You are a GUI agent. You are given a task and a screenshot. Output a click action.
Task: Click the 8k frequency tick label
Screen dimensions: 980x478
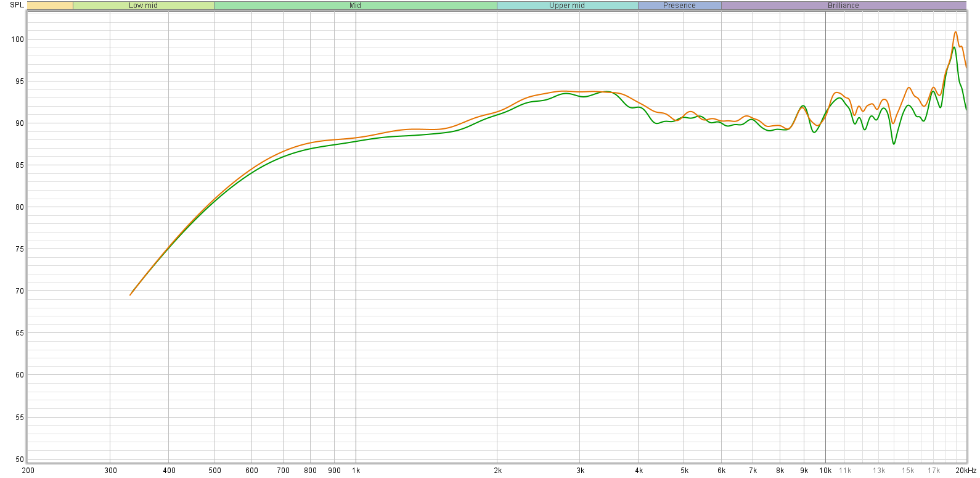pyautogui.click(x=780, y=471)
